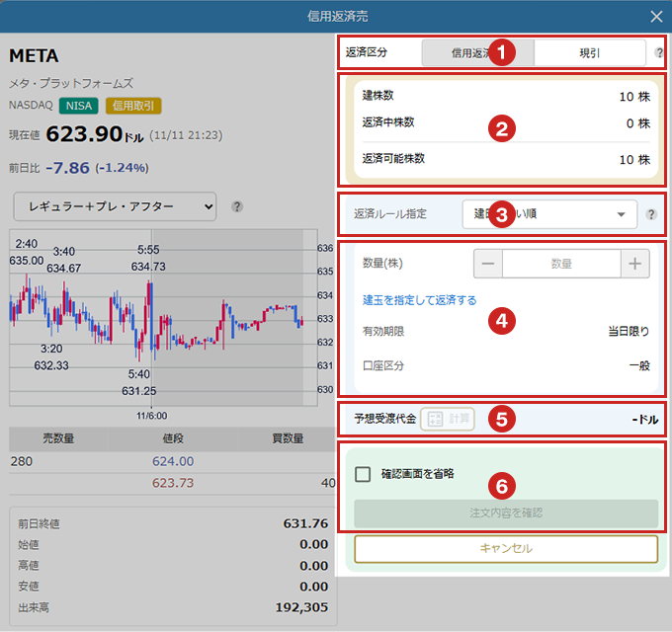Close the 信用返済売 dialog with the X

656,17
